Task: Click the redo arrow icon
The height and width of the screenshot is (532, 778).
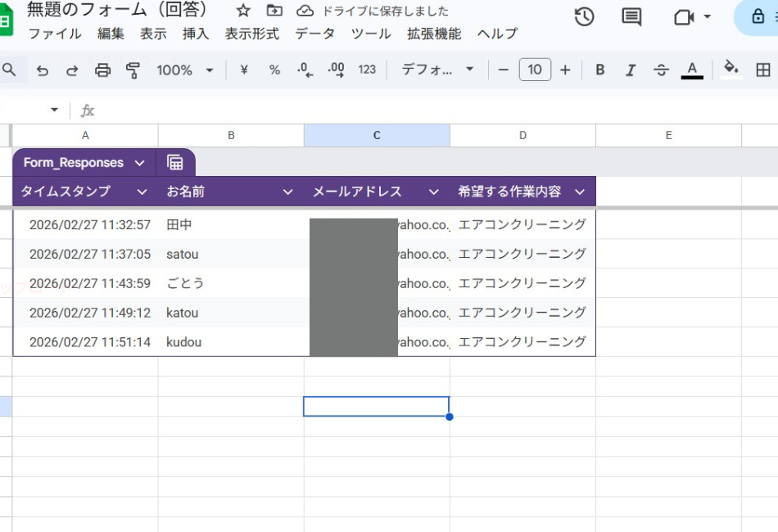Action: [x=72, y=70]
